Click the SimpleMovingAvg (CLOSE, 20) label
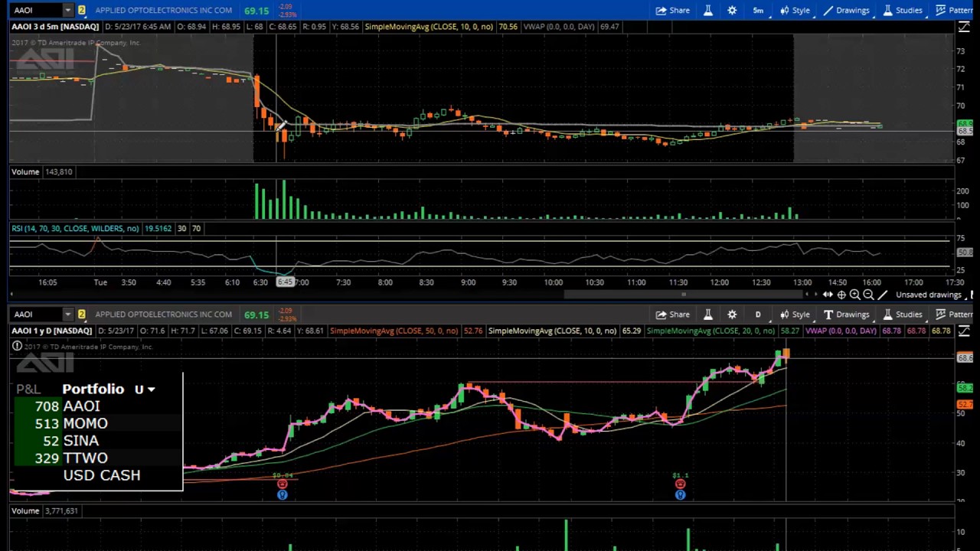The height and width of the screenshot is (551, 980). tap(710, 331)
